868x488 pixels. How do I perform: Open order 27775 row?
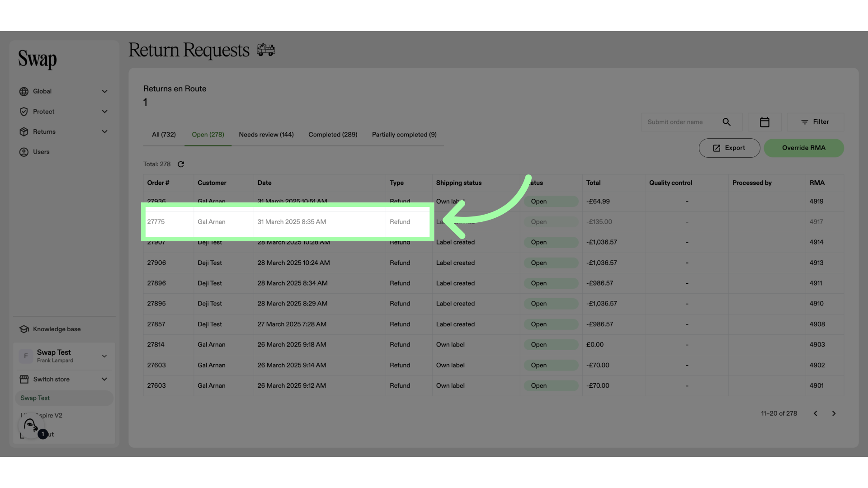coord(493,222)
